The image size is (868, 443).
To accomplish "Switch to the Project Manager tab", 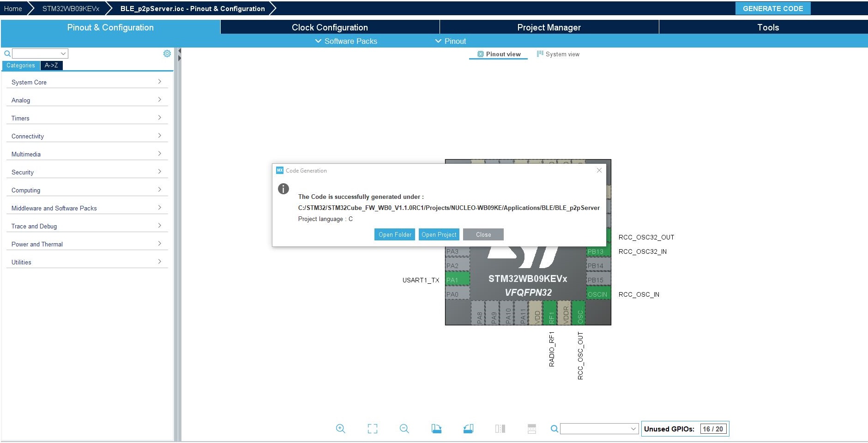I will tap(549, 27).
